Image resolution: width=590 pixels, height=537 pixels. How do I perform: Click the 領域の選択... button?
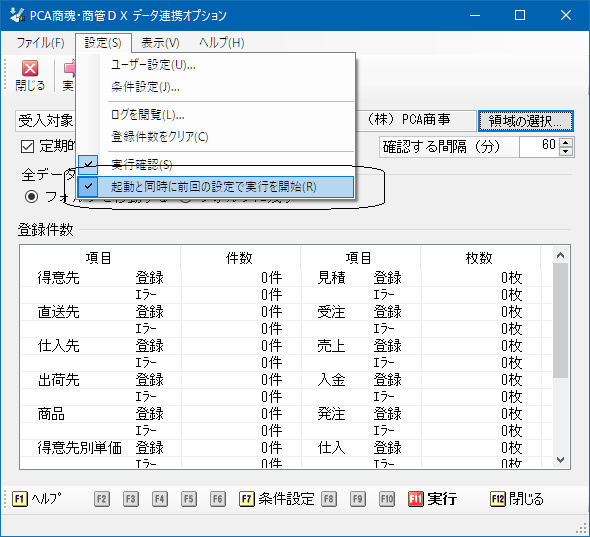(x=526, y=121)
